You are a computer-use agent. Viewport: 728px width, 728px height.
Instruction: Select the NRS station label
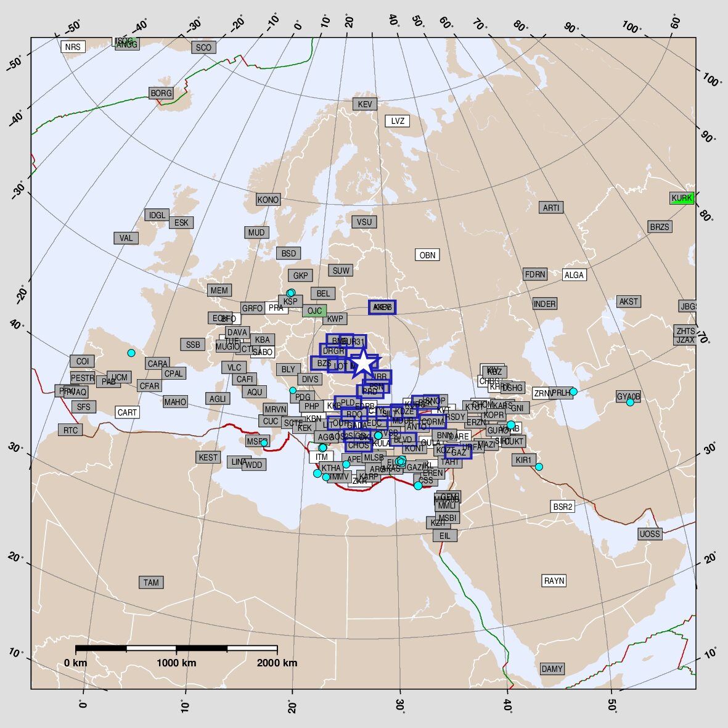click(x=73, y=47)
